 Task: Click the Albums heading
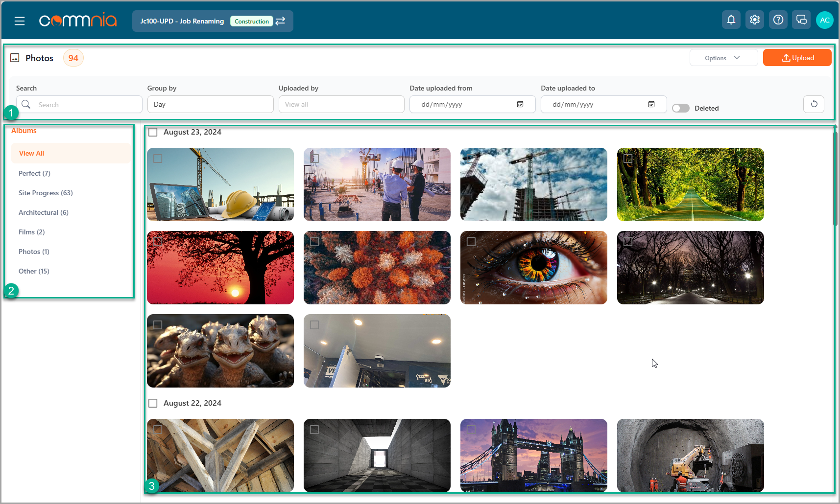coord(24,131)
